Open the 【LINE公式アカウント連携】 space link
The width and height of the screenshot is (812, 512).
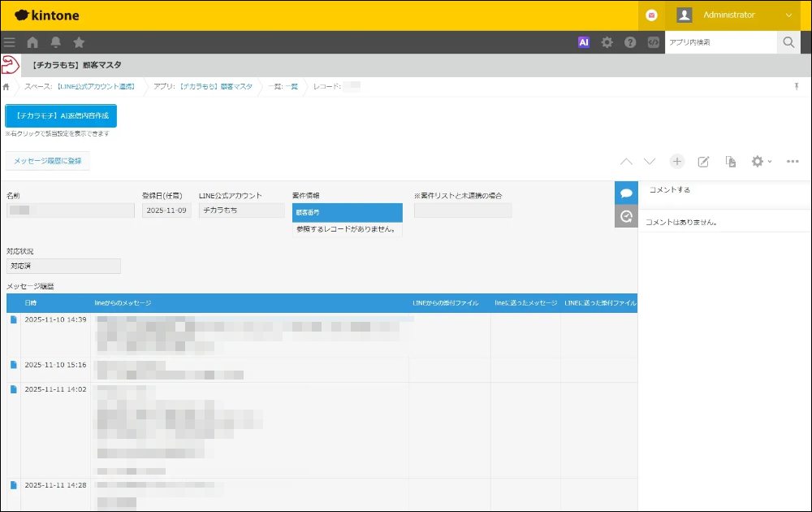point(96,86)
